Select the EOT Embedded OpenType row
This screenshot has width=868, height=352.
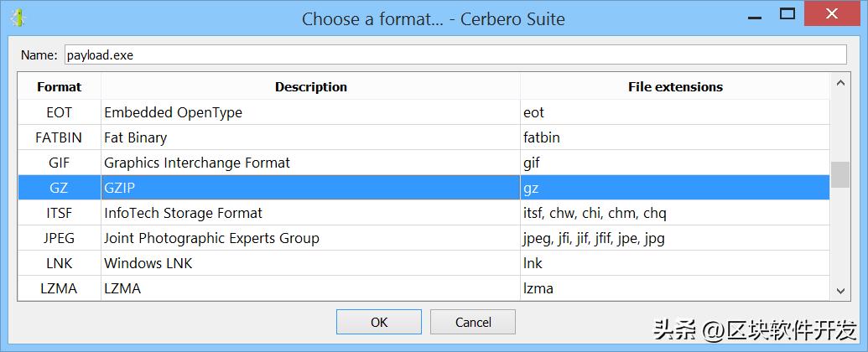point(310,112)
